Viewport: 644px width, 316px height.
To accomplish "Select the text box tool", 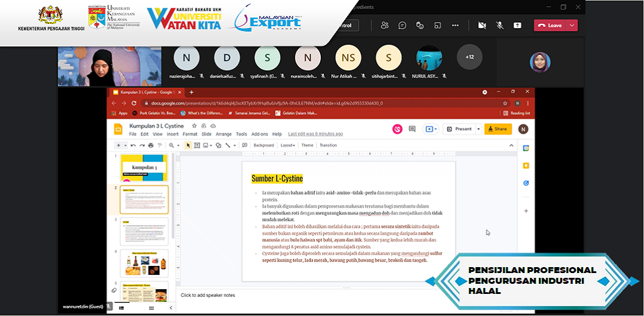I will tap(197, 145).
